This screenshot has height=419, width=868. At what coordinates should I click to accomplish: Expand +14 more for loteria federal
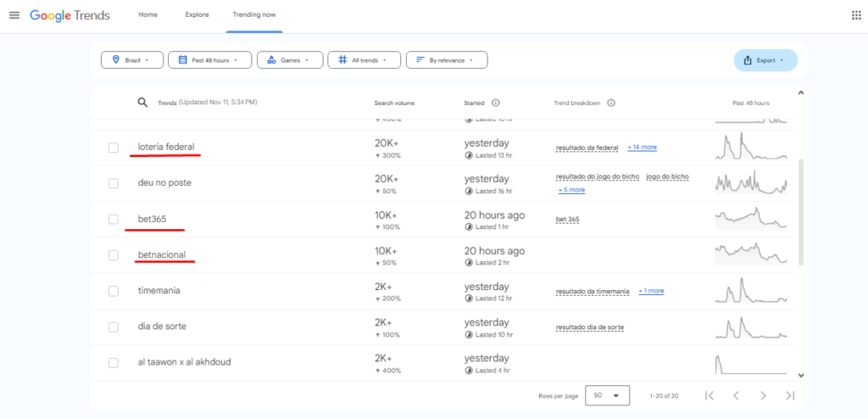point(643,148)
